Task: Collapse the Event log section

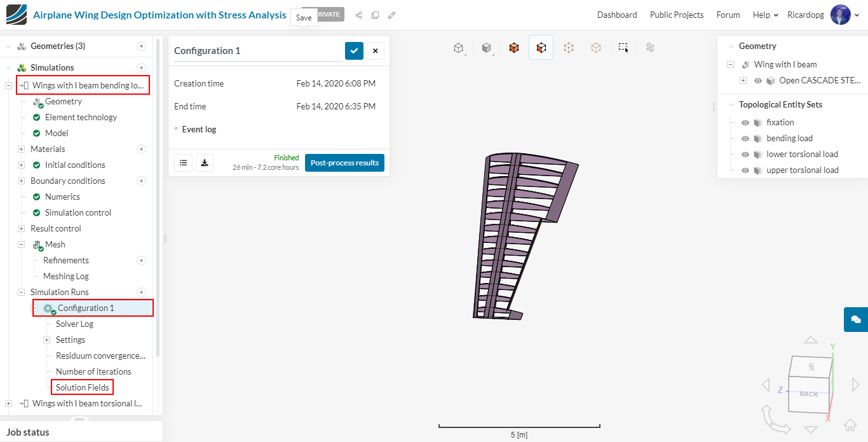Action: click(x=177, y=130)
